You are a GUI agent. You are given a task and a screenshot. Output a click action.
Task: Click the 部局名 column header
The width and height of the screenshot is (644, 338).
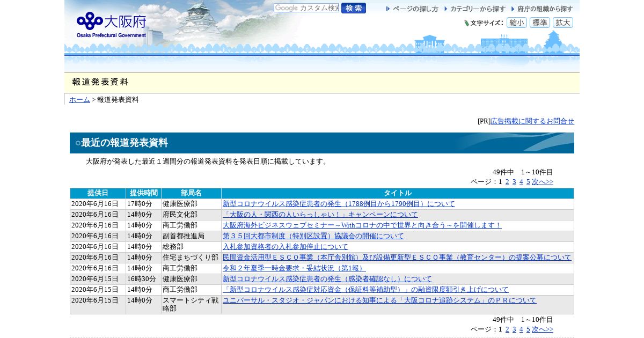pyautogui.click(x=192, y=193)
